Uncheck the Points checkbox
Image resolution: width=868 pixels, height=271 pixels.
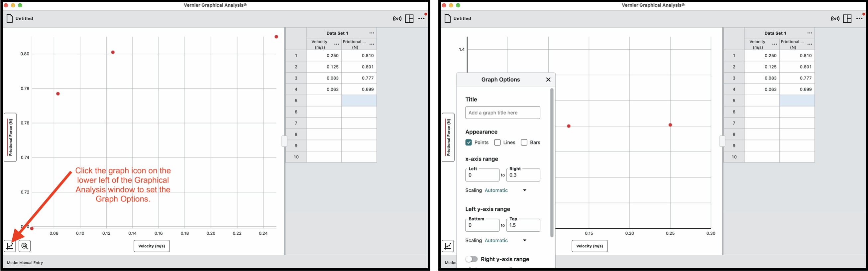tap(468, 142)
